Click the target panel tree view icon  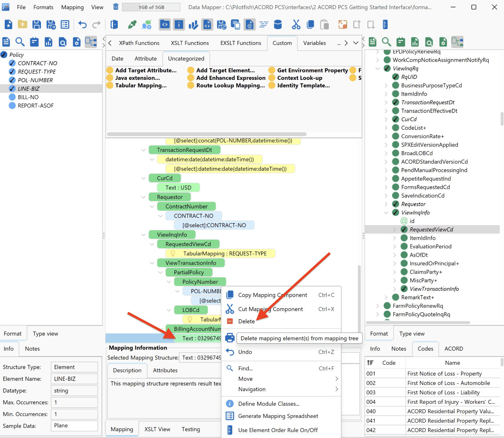(x=458, y=42)
